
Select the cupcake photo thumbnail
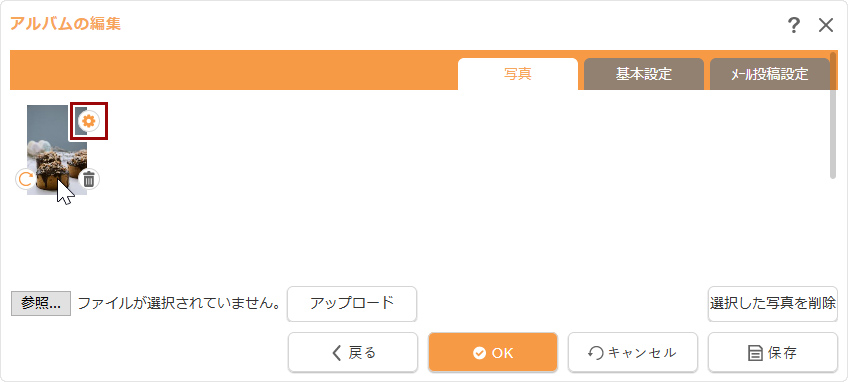pyautogui.click(x=57, y=150)
